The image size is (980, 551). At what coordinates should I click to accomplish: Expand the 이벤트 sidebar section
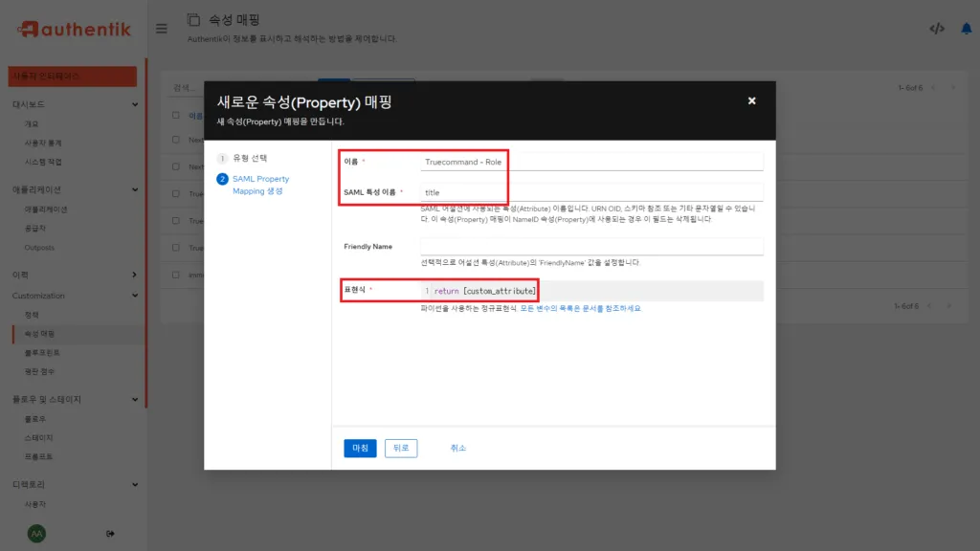point(72,275)
